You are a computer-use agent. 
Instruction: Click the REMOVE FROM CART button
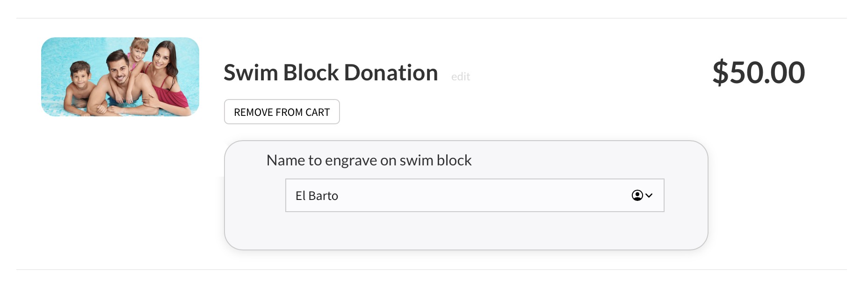click(282, 112)
